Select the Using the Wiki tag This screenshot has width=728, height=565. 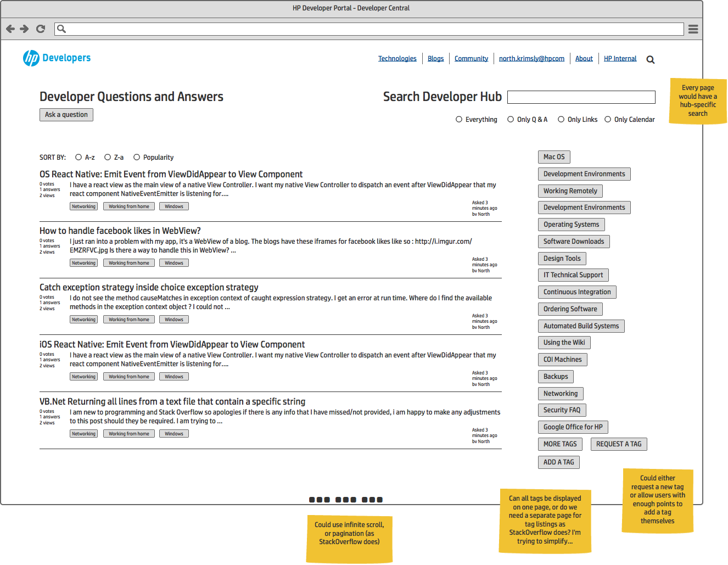pos(564,343)
